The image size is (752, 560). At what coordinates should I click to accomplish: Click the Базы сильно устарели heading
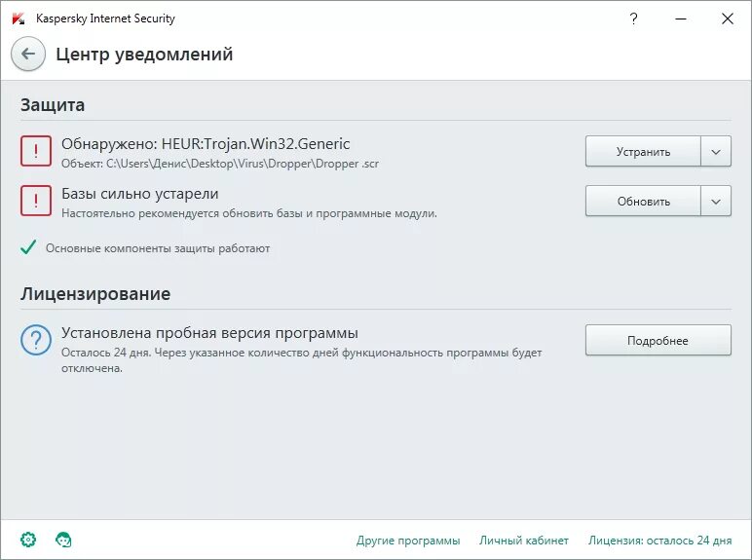point(140,194)
